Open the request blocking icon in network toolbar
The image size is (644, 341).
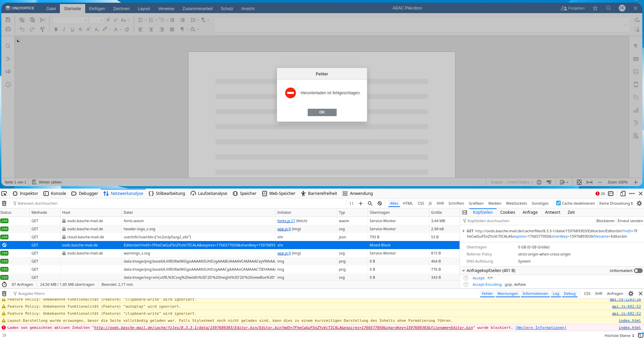380,203
